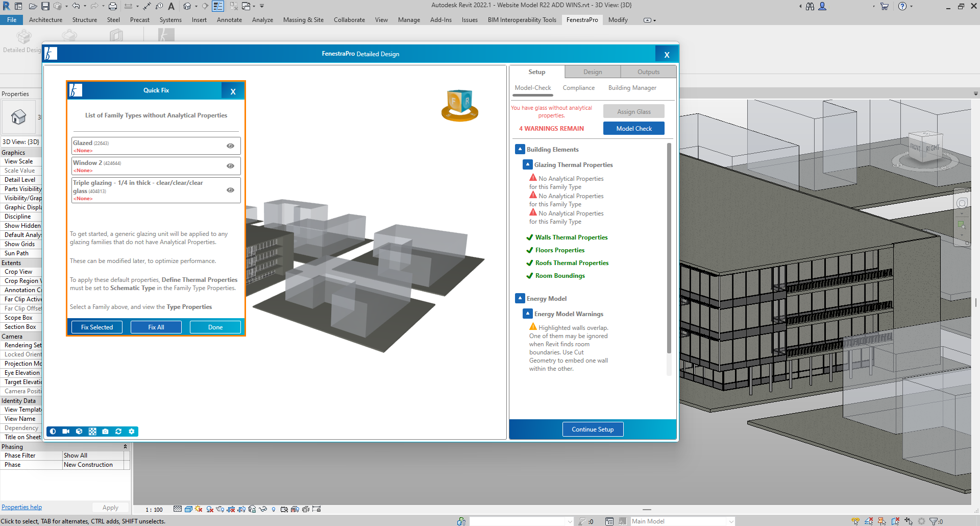The image size is (980, 526).
Task: Click view scale 1 : 100
Action: (154, 510)
